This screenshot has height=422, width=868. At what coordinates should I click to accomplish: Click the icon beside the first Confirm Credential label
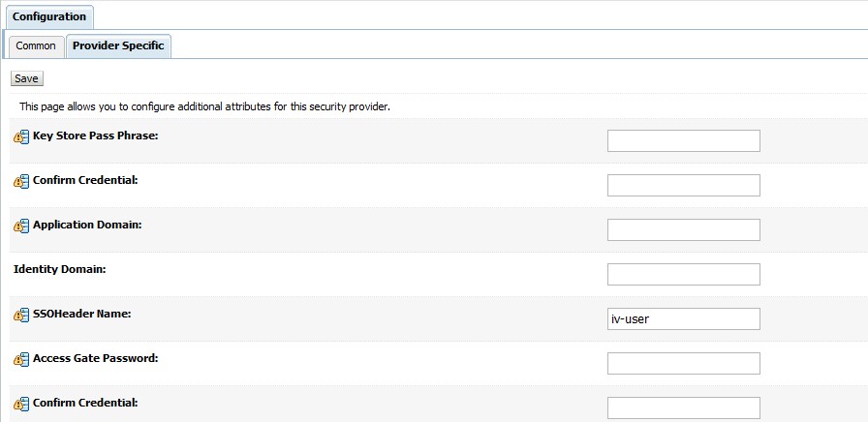(21, 182)
